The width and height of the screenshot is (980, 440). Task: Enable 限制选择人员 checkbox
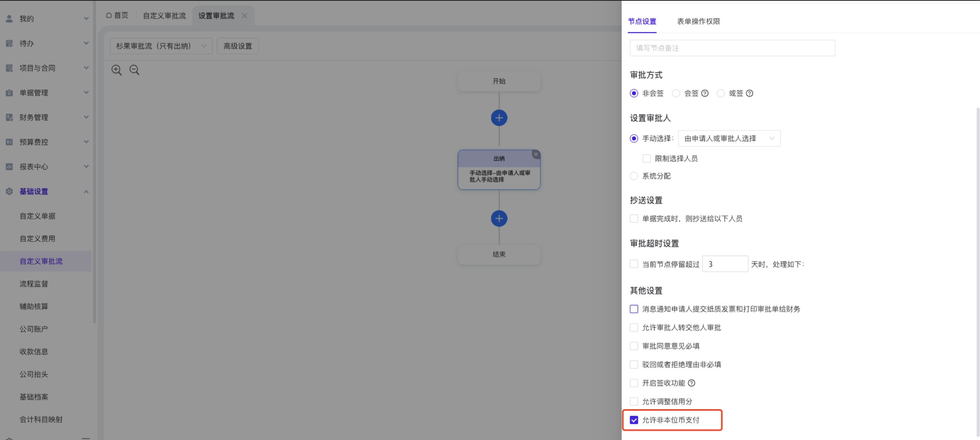coord(646,158)
